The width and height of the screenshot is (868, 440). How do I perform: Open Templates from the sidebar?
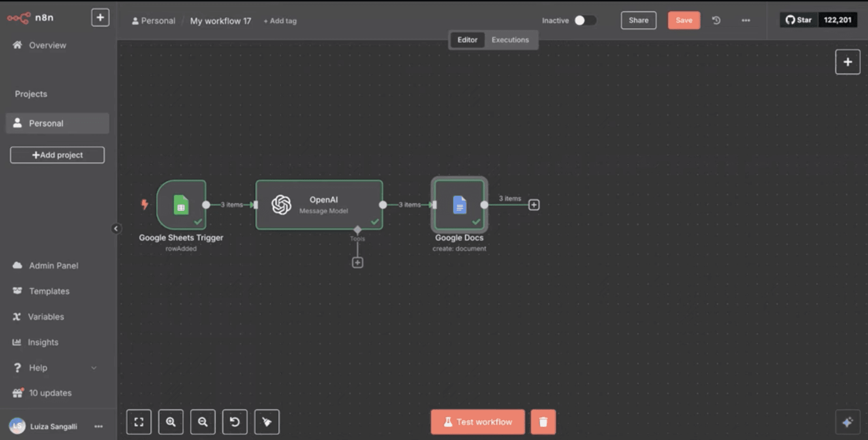coord(49,291)
